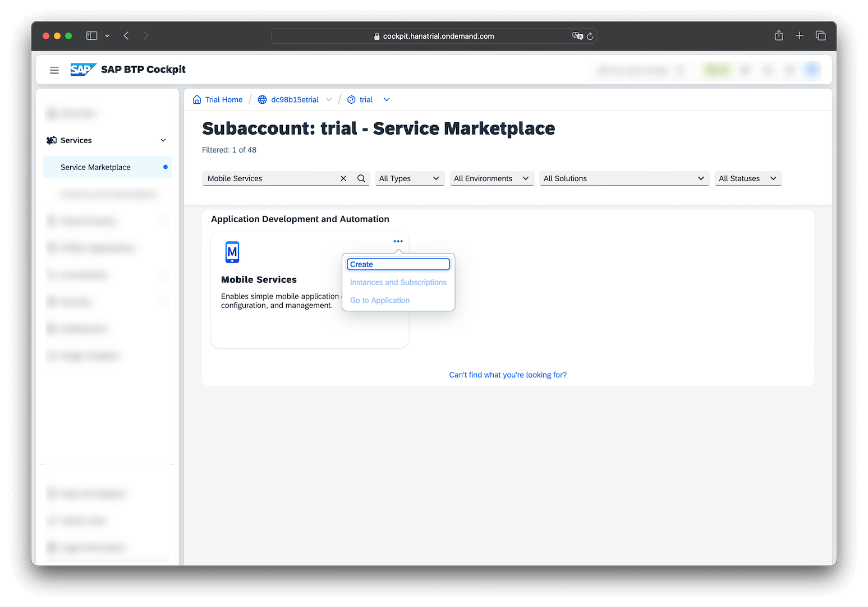Open the All Environments dropdown
Image resolution: width=868 pixels, height=607 pixels.
pyautogui.click(x=492, y=178)
